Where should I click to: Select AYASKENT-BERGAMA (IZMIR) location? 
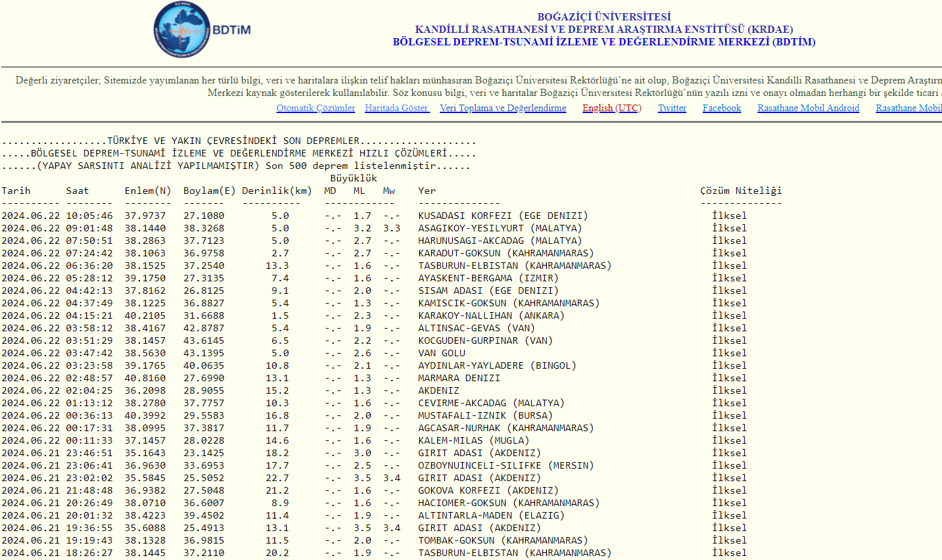pos(488,278)
